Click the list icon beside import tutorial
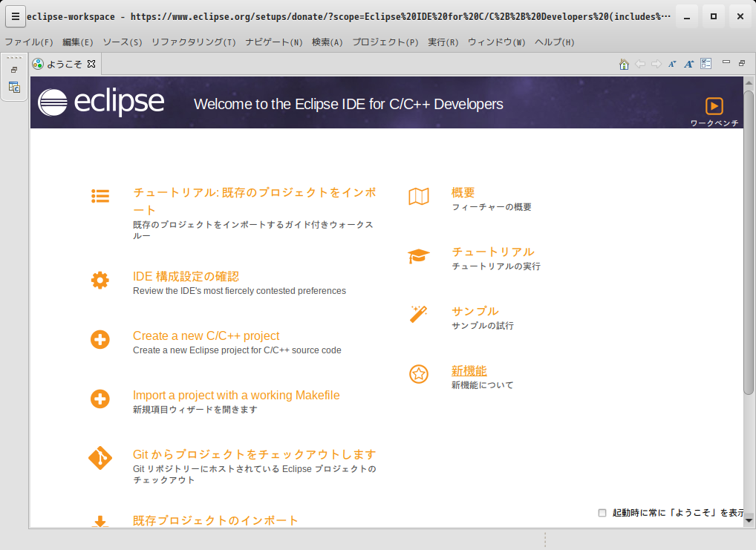The height and width of the screenshot is (550, 756). coord(100,196)
